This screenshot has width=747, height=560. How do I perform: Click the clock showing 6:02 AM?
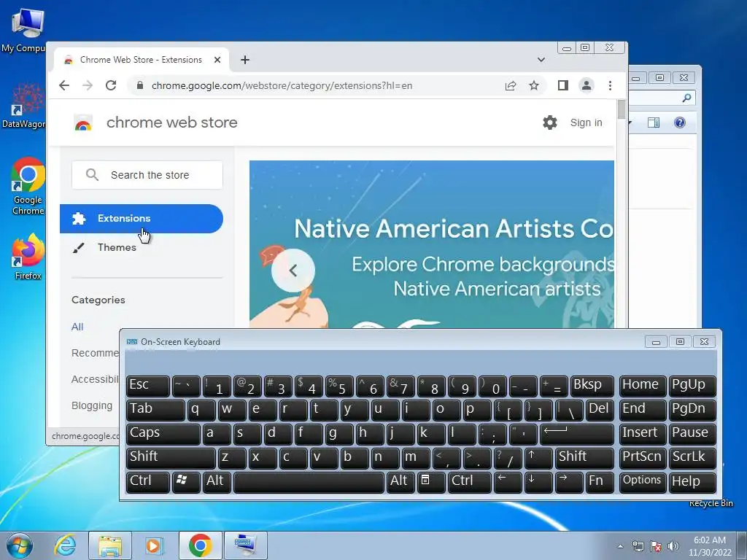point(709,540)
